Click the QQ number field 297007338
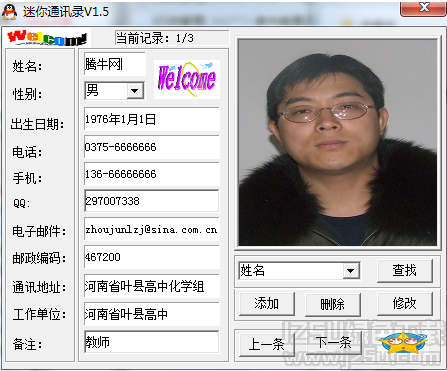 tap(152, 201)
